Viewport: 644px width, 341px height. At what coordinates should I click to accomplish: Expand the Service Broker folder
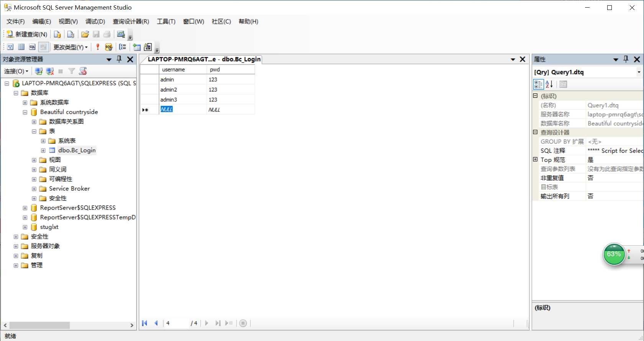[34, 189]
